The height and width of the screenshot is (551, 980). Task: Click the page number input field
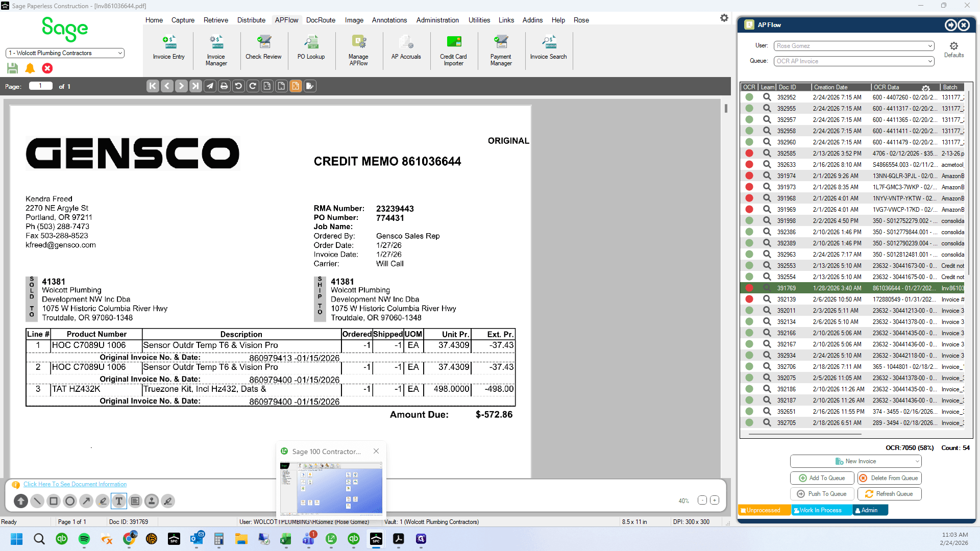tap(41, 86)
